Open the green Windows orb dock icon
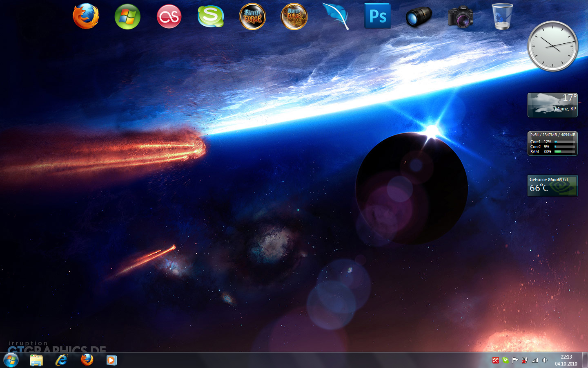 coord(127,17)
